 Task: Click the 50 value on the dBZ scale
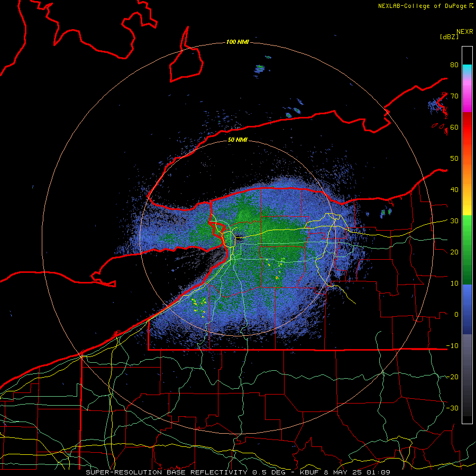454,159
